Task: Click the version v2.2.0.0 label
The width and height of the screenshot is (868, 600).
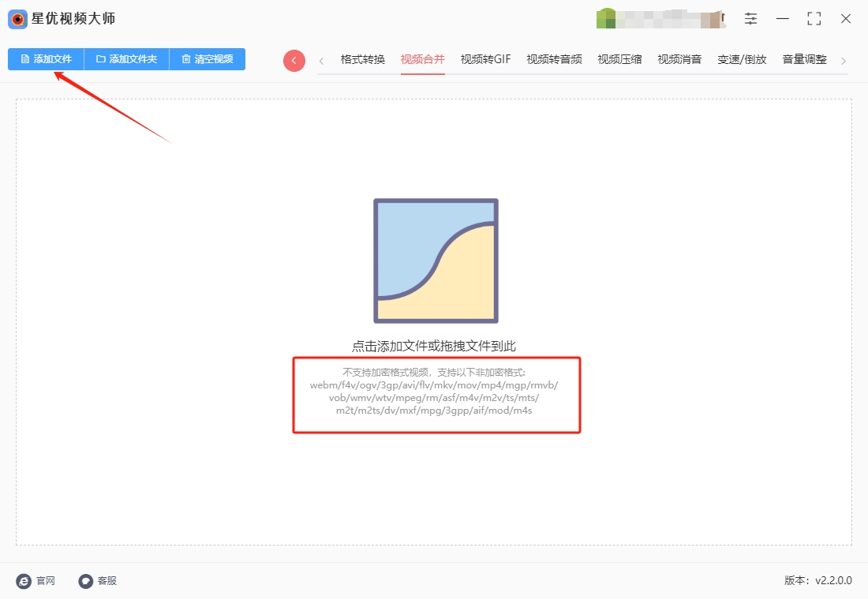Action: tap(817, 580)
